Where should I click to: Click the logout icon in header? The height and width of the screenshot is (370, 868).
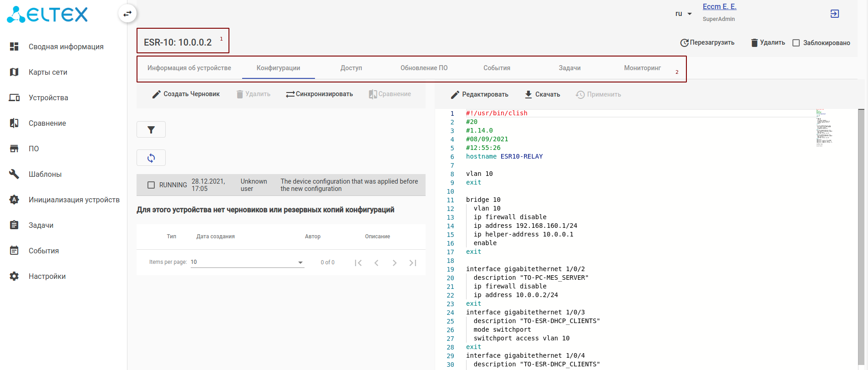pos(834,14)
